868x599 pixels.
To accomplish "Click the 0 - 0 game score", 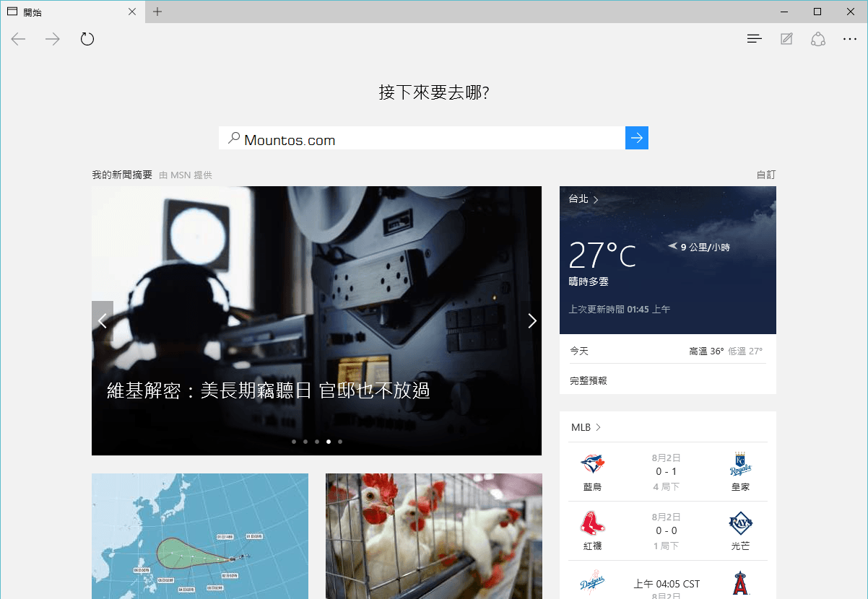I will click(x=666, y=530).
